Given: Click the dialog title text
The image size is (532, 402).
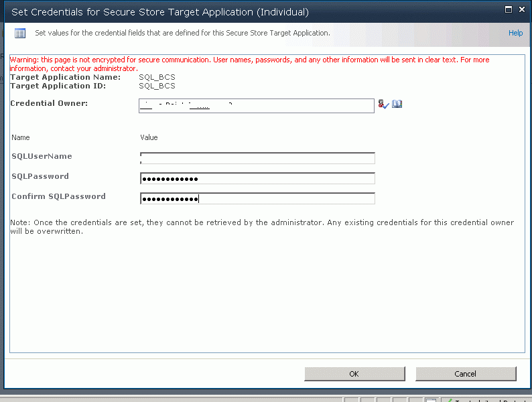Looking at the screenshot, I should tap(160, 12).
